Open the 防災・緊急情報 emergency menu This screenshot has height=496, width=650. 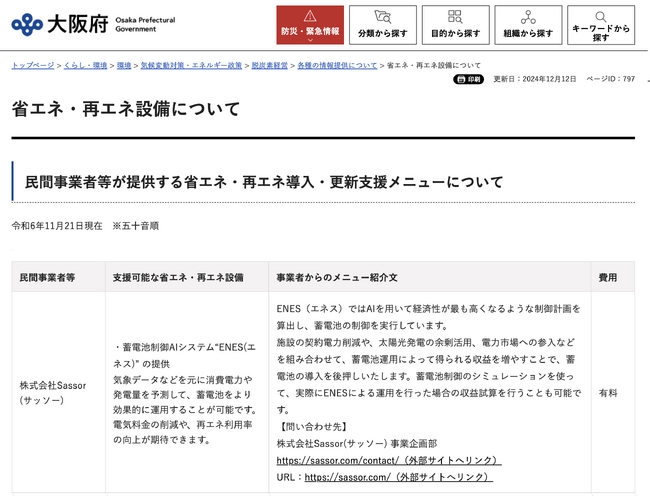tap(310, 25)
